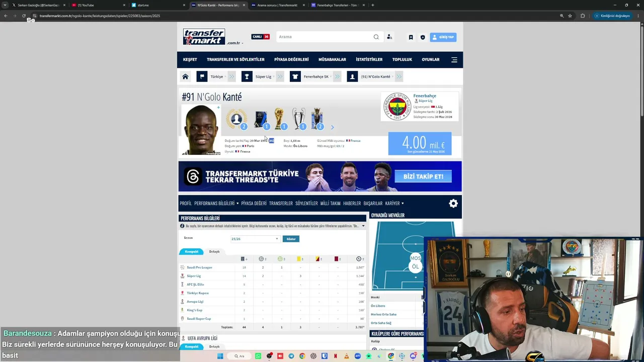This screenshot has width=644, height=362.
Task: Sort by red card column icon
Action: pos(337,259)
